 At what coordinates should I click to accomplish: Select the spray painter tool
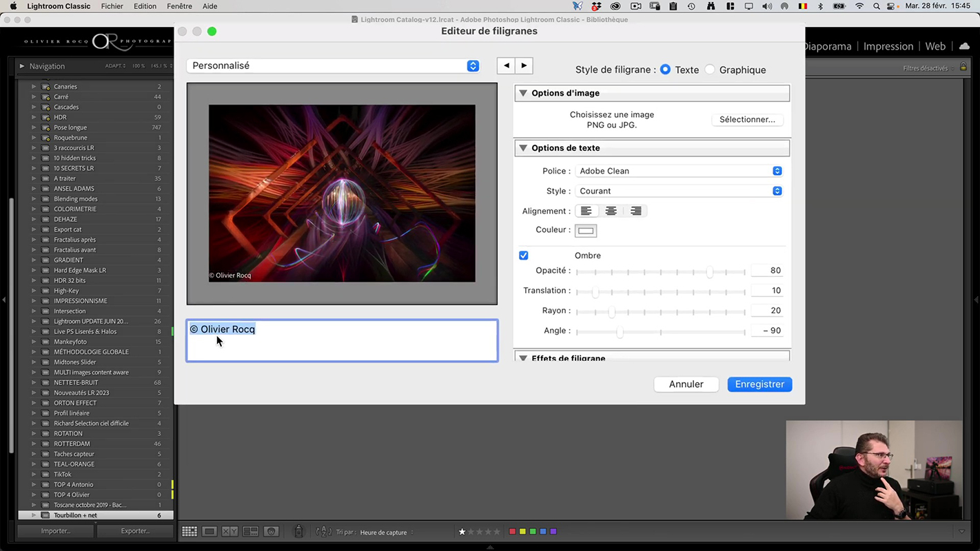(x=298, y=531)
